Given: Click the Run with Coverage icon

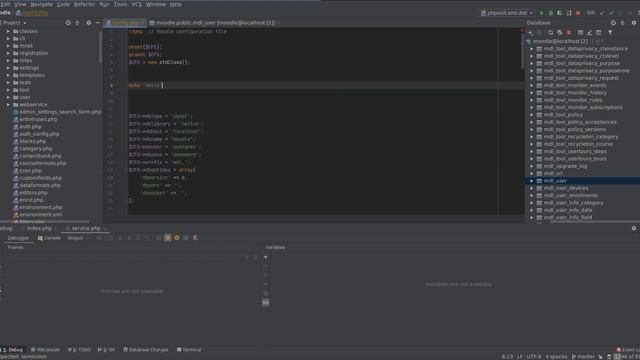Looking at the screenshot, I should point(560,13).
